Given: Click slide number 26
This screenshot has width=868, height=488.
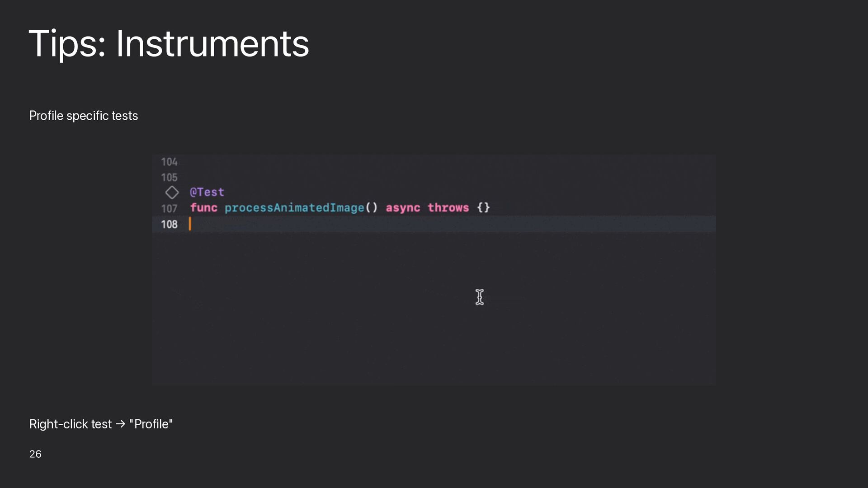Looking at the screenshot, I should 35,454.
